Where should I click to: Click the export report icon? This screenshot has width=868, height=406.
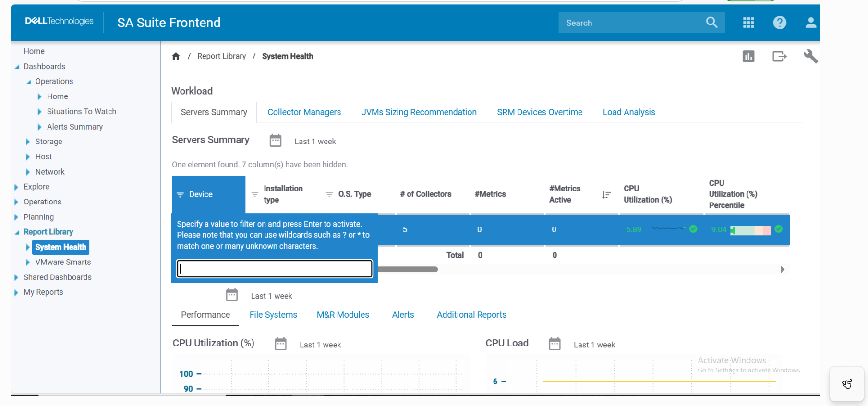click(x=779, y=57)
